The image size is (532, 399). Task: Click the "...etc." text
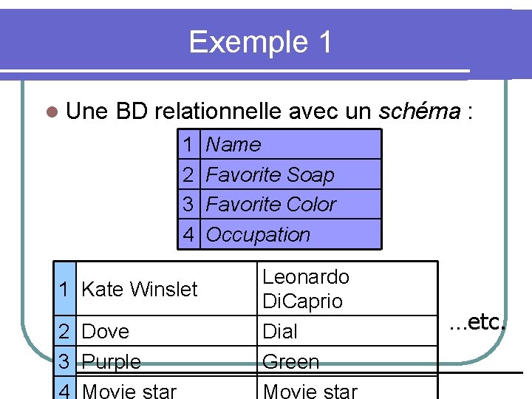coord(479,322)
